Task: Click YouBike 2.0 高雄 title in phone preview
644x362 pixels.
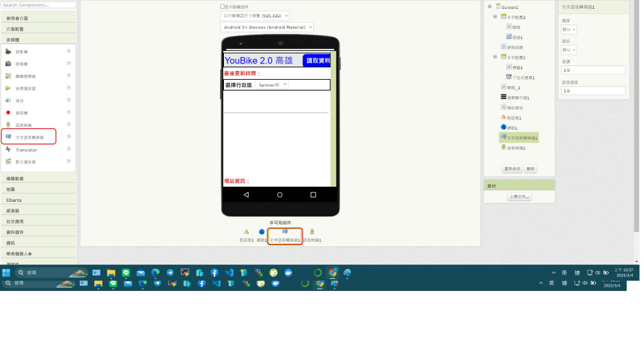Action: [x=258, y=60]
